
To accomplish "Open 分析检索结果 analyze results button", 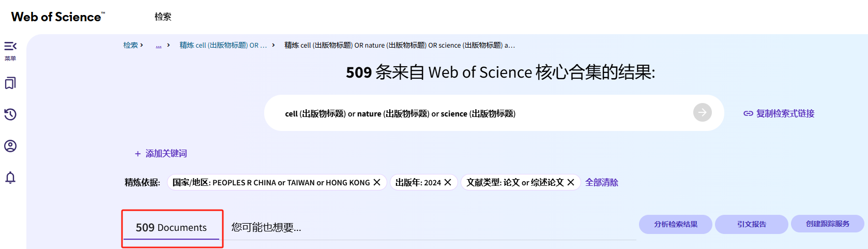I will click(x=676, y=224).
